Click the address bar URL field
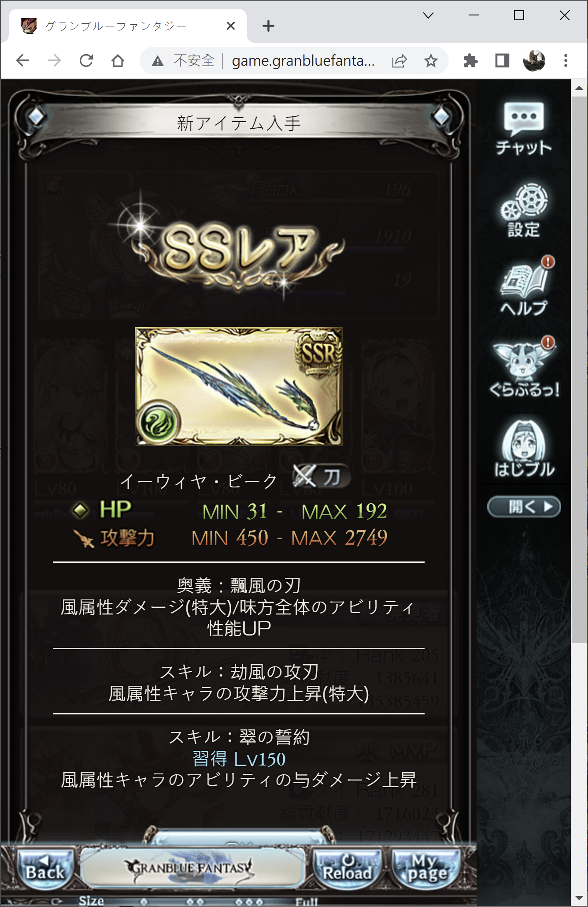 304,60
